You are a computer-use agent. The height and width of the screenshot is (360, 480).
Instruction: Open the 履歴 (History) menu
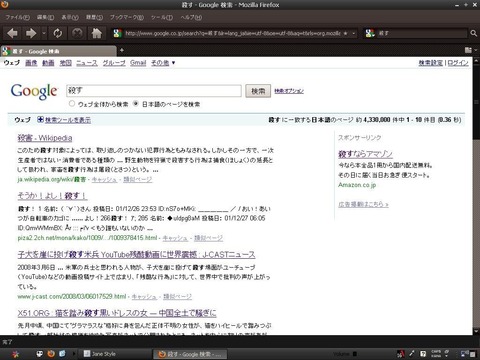94,17
